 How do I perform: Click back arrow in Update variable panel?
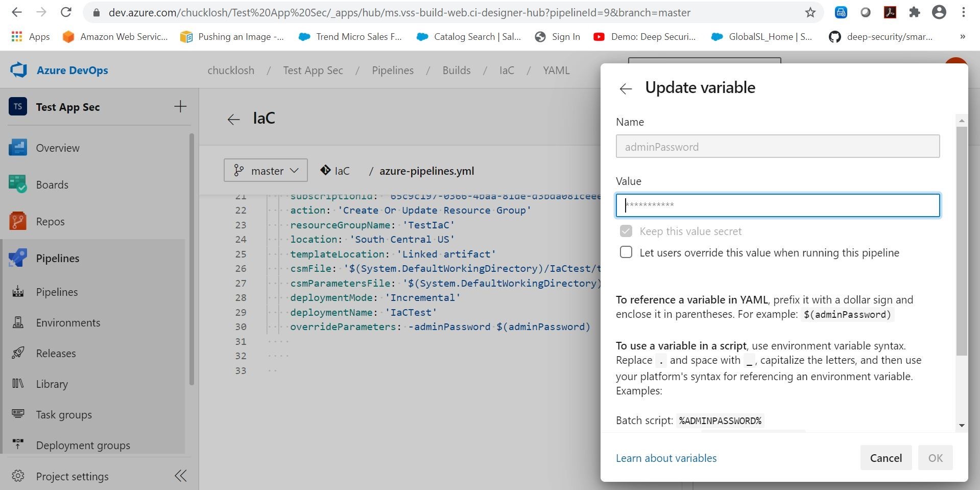tap(626, 88)
